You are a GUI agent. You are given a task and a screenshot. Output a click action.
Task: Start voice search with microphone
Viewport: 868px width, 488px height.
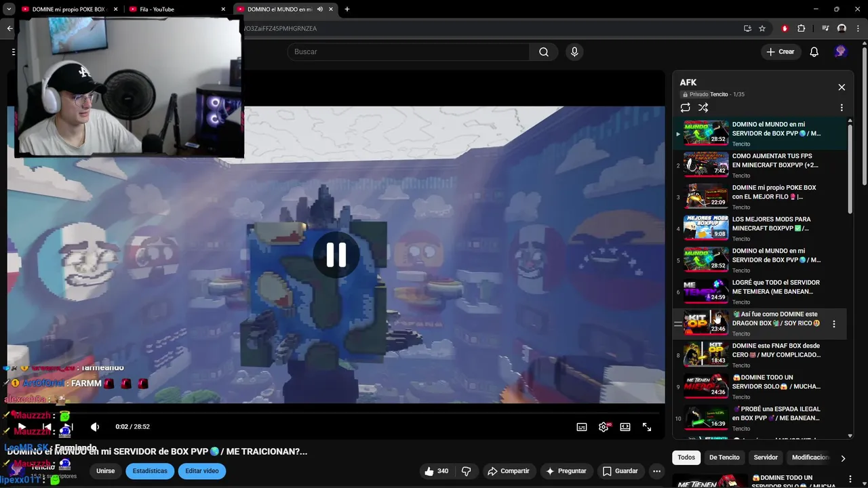(x=574, y=52)
